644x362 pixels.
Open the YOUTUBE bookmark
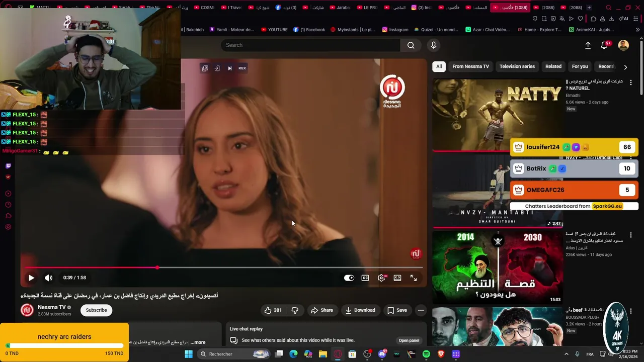pyautogui.click(x=274, y=30)
